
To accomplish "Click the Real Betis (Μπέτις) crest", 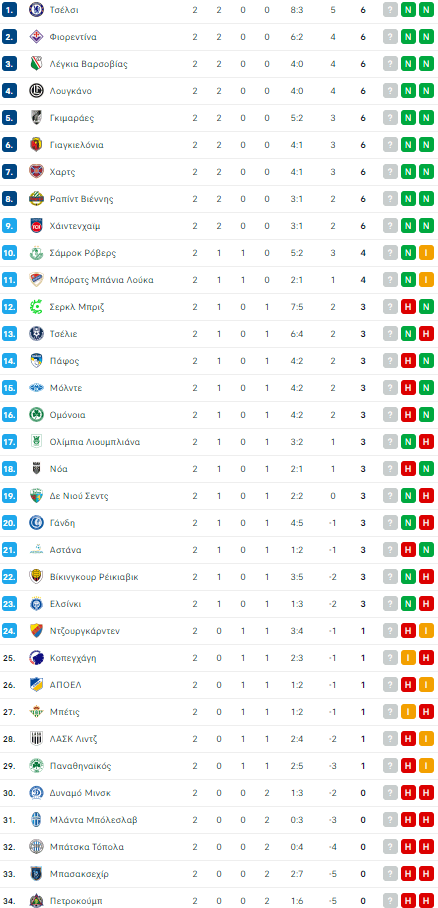I will [36, 712].
